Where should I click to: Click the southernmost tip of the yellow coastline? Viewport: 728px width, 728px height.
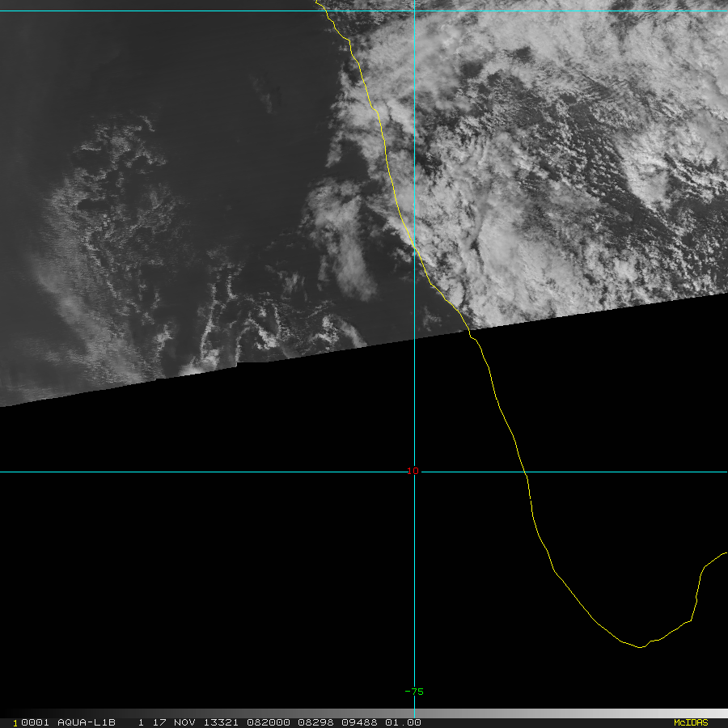pos(641,647)
